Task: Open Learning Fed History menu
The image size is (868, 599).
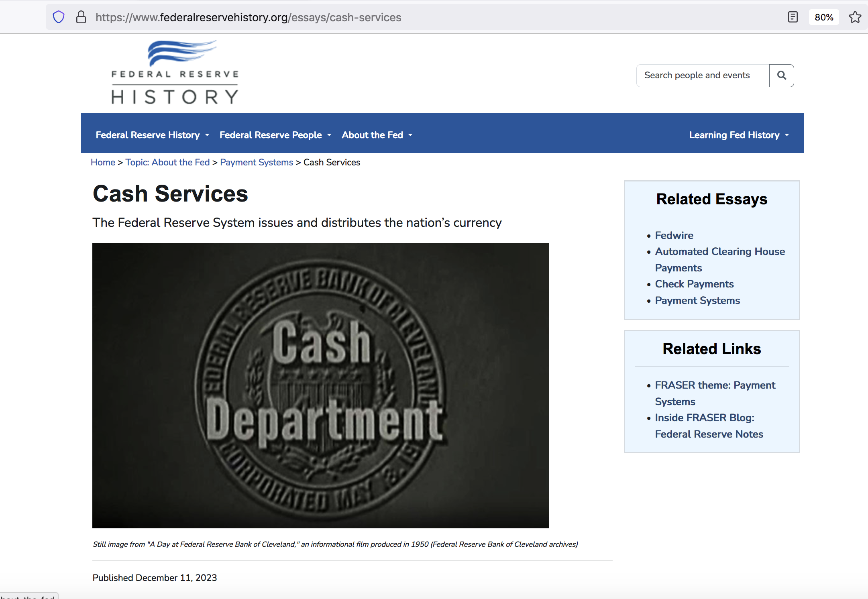Action: click(739, 135)
